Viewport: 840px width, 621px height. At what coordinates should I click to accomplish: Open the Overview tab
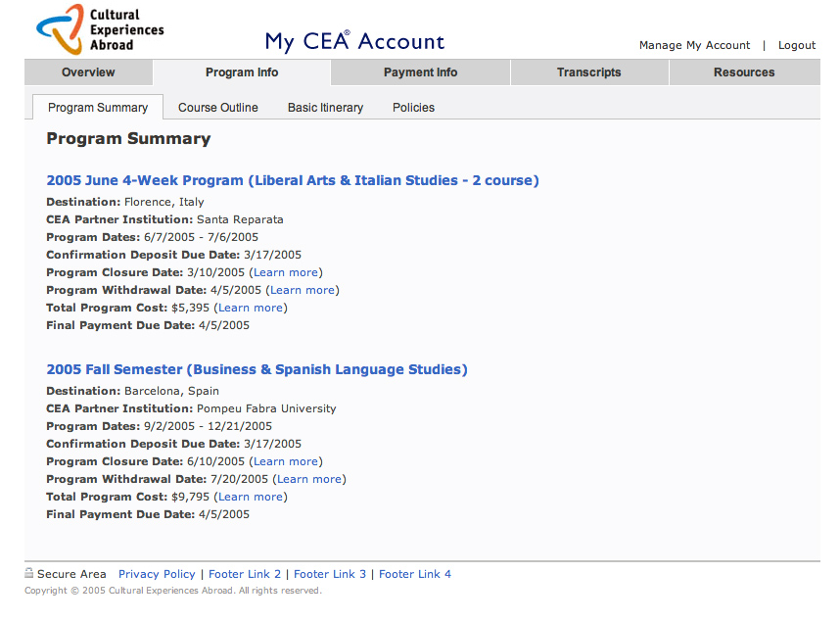point(88,72)
